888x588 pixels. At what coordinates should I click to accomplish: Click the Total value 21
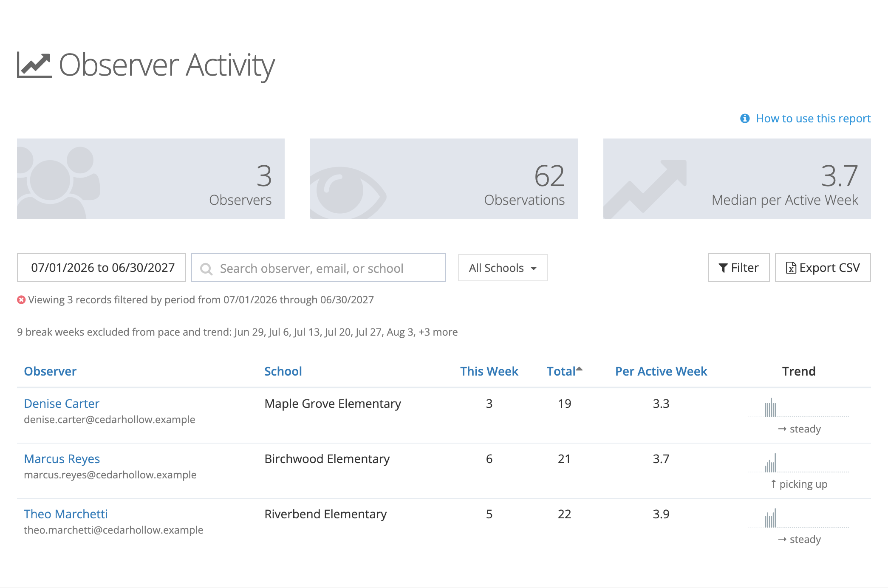point(564,459)
